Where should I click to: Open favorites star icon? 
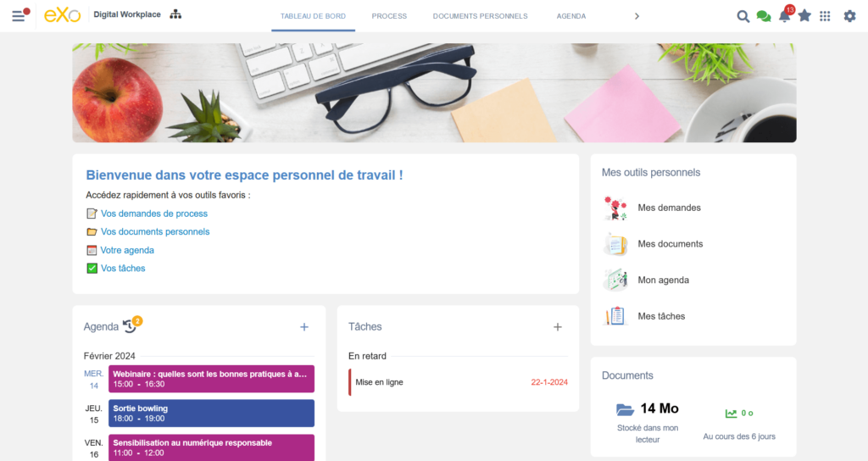pos(804,15)
